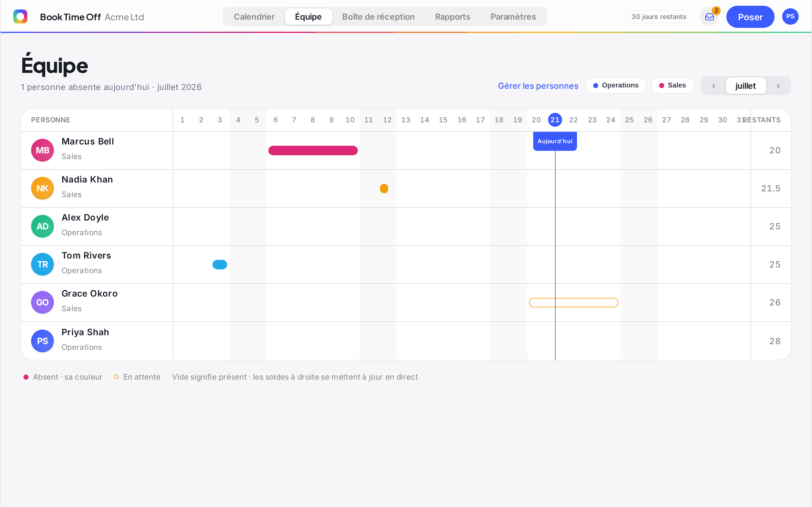Screen dimensions: 812x507
Task: Go to next month arrow
Action: point(778,86)
